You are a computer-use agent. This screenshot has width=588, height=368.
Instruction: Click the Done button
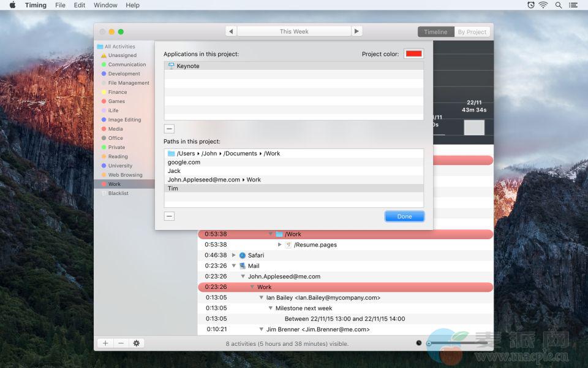click(x=404, y=217)
